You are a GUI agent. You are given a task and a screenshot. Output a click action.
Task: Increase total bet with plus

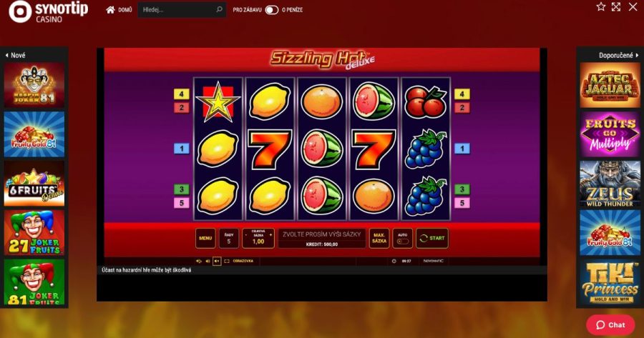tap(270, 235)
